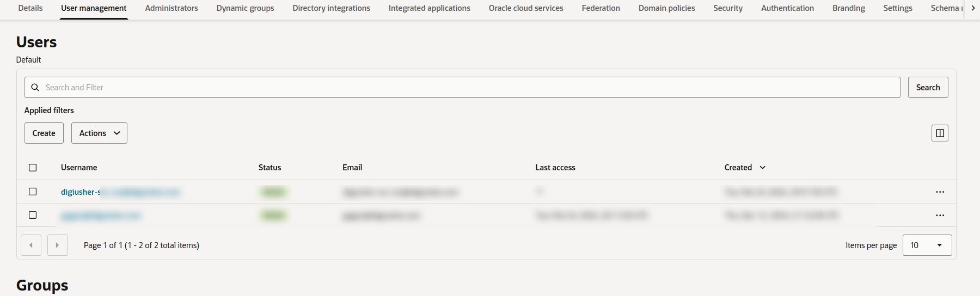
Task: Switch to the Dynamic groups tab
Action: (x=245, y=8)
